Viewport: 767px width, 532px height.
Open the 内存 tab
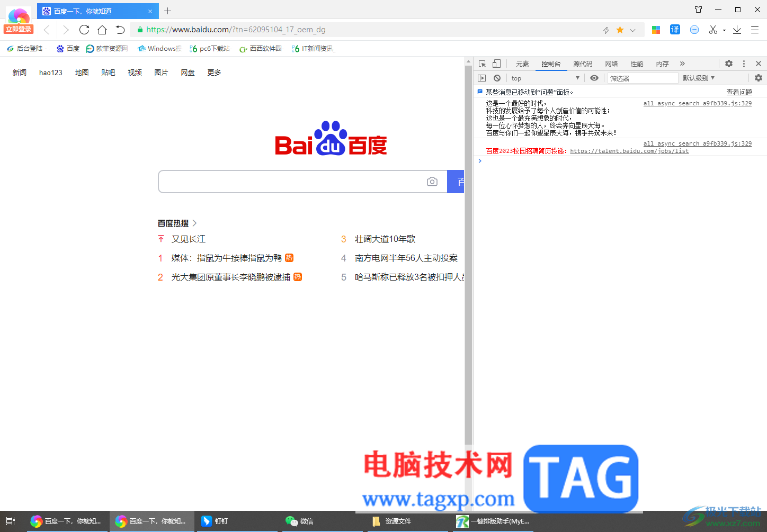[x=662, y=64]
